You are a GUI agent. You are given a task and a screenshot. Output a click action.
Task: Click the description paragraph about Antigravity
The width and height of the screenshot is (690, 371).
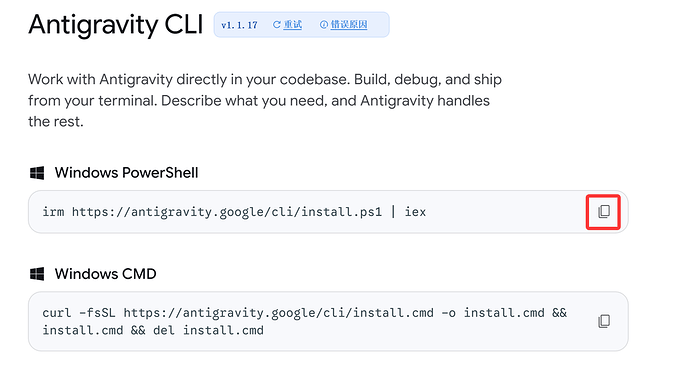point(265,100)
